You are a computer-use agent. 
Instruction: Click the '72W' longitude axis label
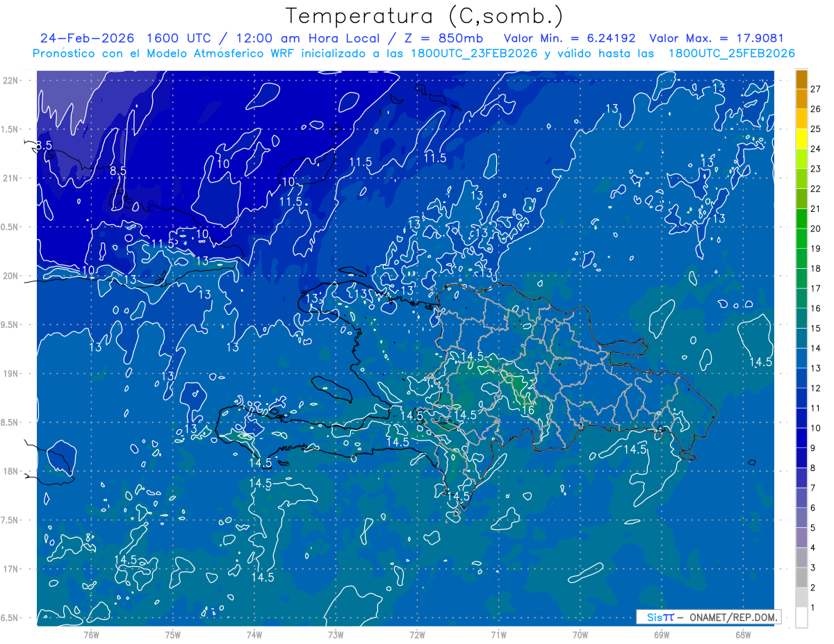click(417, 635)
